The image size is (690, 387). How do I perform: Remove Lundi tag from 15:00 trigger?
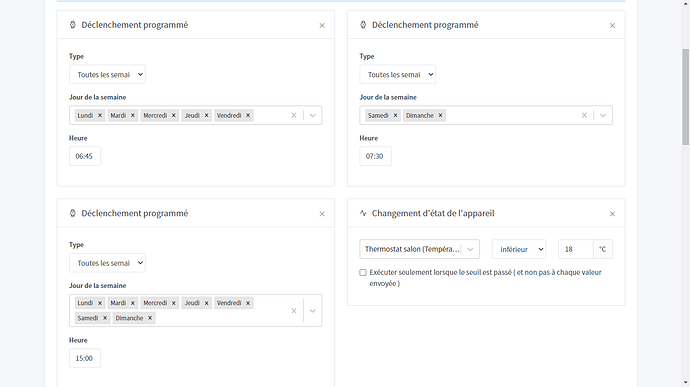pos(100,303)
